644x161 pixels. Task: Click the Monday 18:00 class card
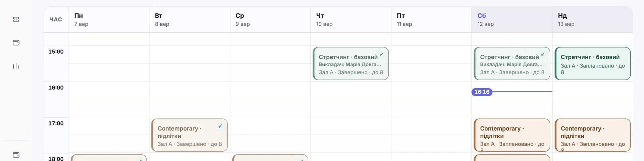click(x=109, y=158)
